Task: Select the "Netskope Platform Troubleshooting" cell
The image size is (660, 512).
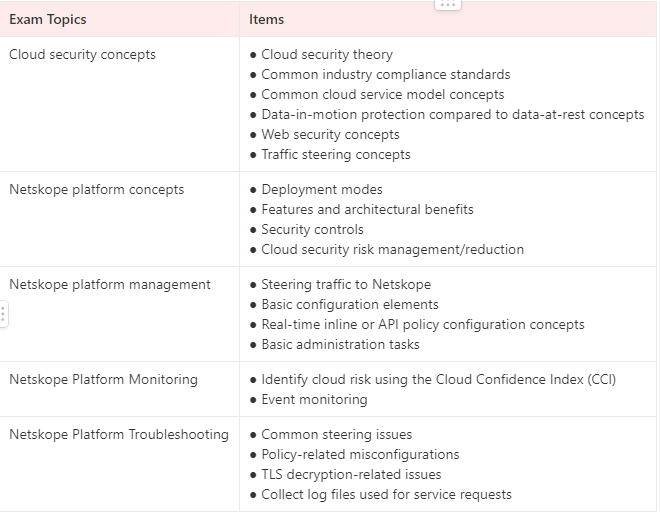Action: pyautogui.click(x=118, y=435)
